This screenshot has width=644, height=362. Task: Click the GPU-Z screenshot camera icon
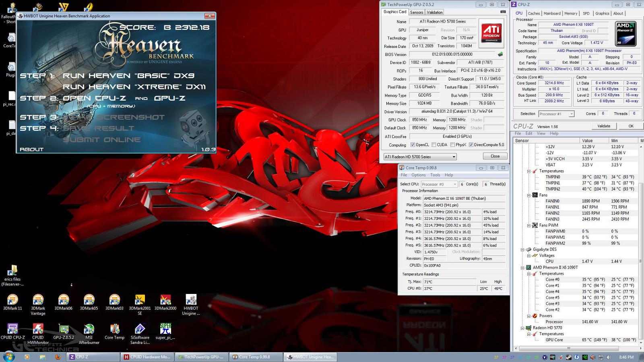pyautogui.click(x=503, y=12)
